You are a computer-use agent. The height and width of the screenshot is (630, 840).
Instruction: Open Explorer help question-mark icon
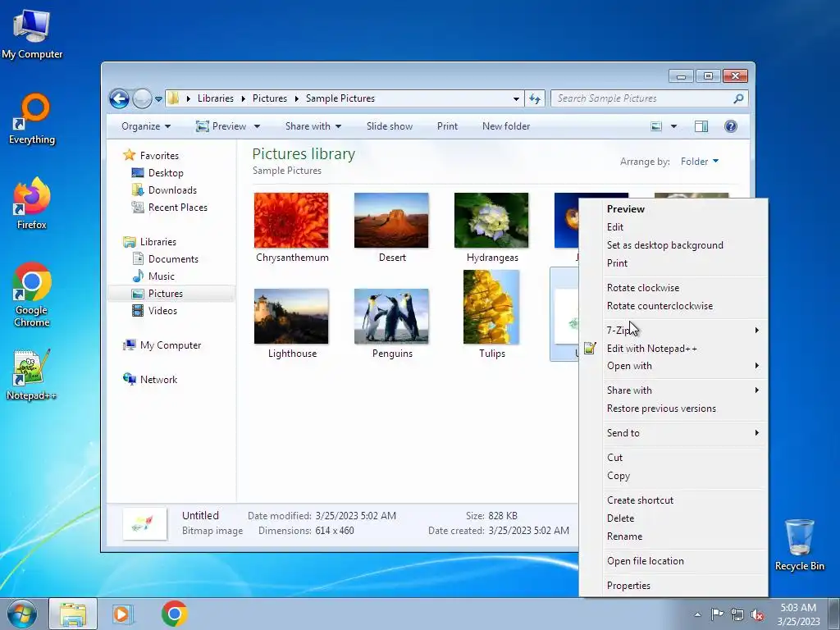(x=731, y=126)
